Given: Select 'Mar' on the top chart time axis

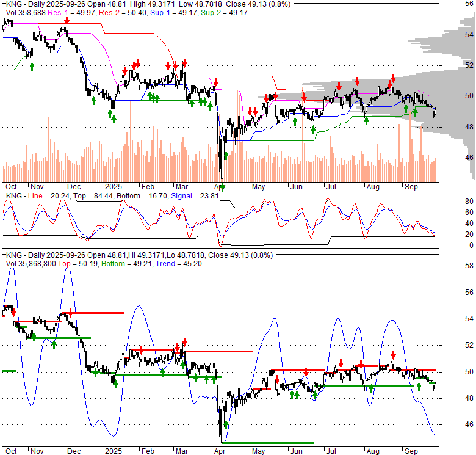Looking at the screenshot, I should pos(182,187).
